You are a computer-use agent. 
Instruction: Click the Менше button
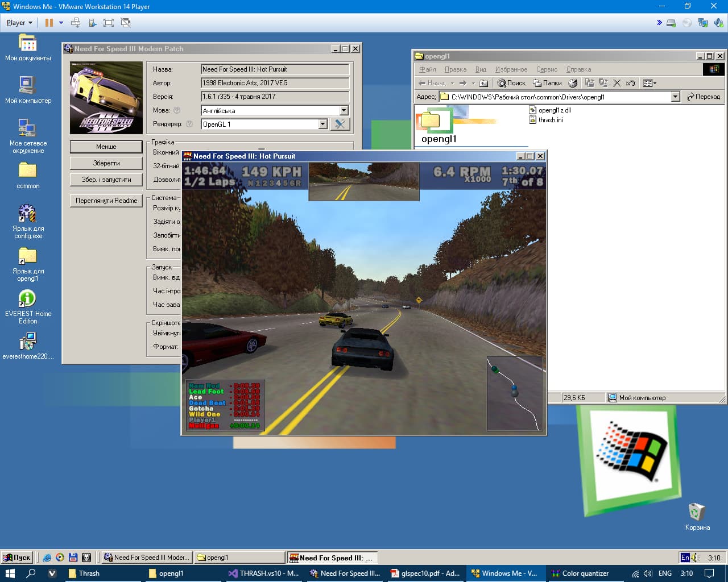(x=106, y=147)
